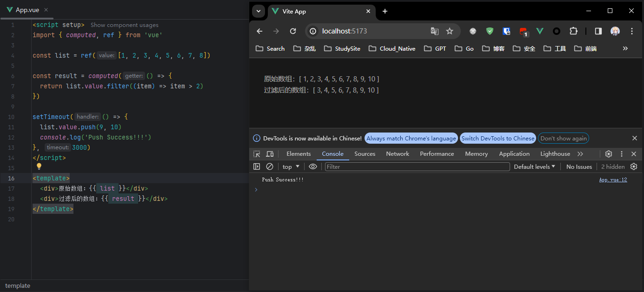This screenshot has width=644, height=292.
Task: Open the Go bookmark folder
Action: (x=465, y=48)
